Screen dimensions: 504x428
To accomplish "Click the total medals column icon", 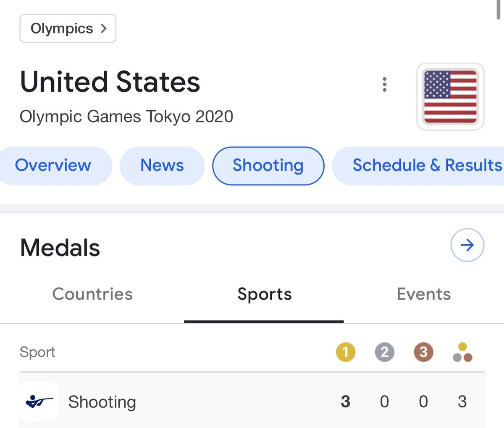I will coord(462,352).
